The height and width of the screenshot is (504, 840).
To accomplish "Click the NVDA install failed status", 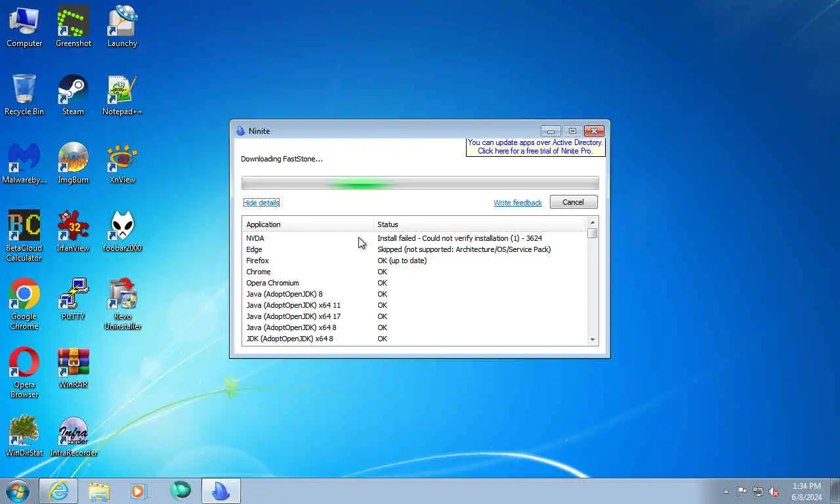I will 459,238.
